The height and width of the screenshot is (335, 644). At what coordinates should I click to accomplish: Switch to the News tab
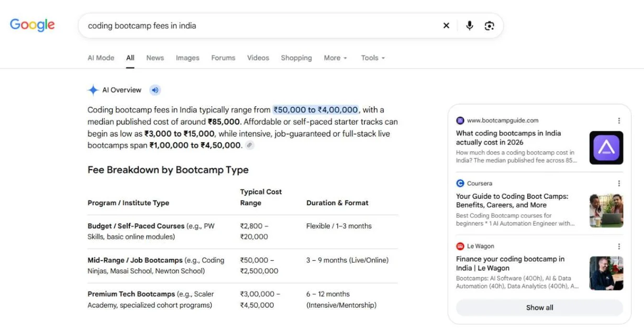(155, 58)
